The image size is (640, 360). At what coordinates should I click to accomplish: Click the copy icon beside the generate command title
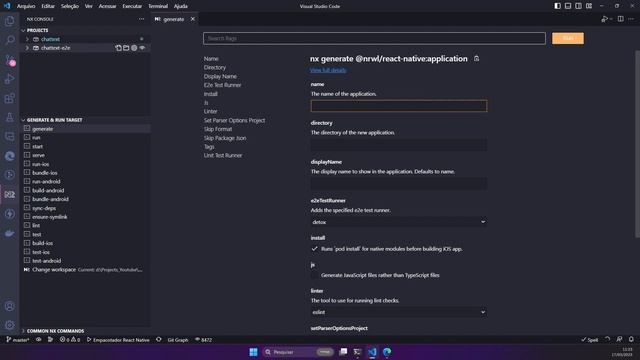click(x=476, y=59)
